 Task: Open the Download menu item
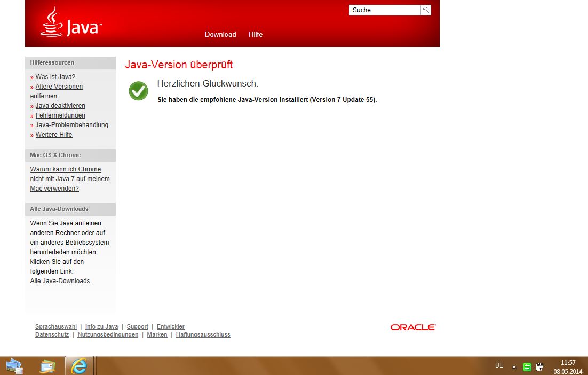coord(220,35)
